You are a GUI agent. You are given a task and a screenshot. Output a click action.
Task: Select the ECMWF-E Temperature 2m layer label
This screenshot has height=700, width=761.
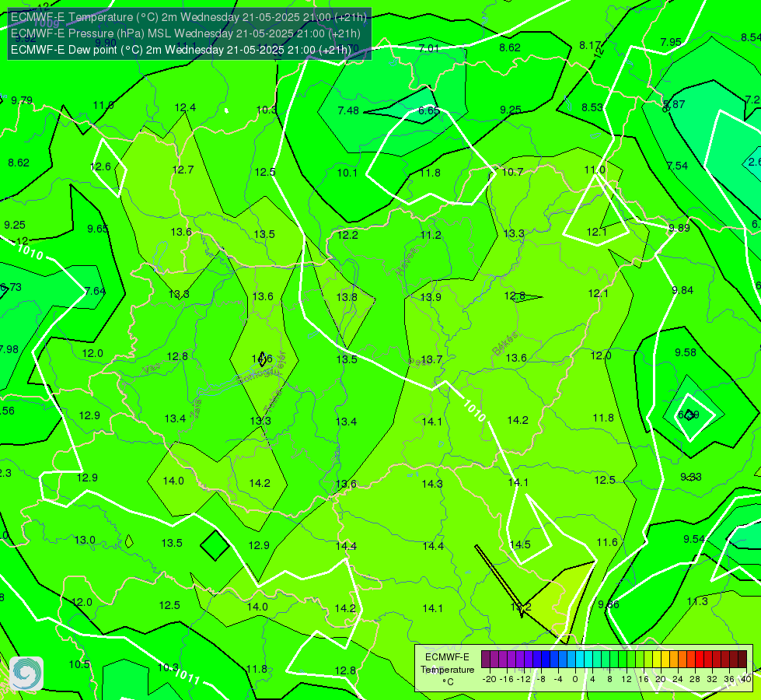click(189, 17)
